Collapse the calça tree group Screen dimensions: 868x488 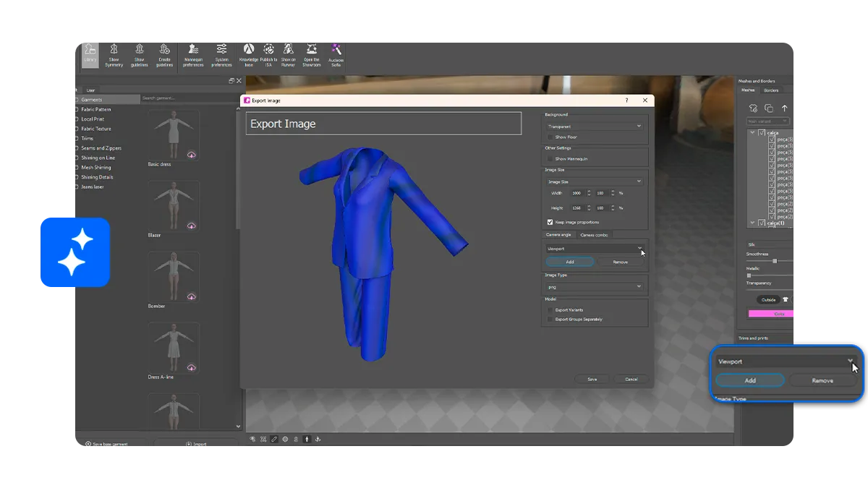coord(753,133)
